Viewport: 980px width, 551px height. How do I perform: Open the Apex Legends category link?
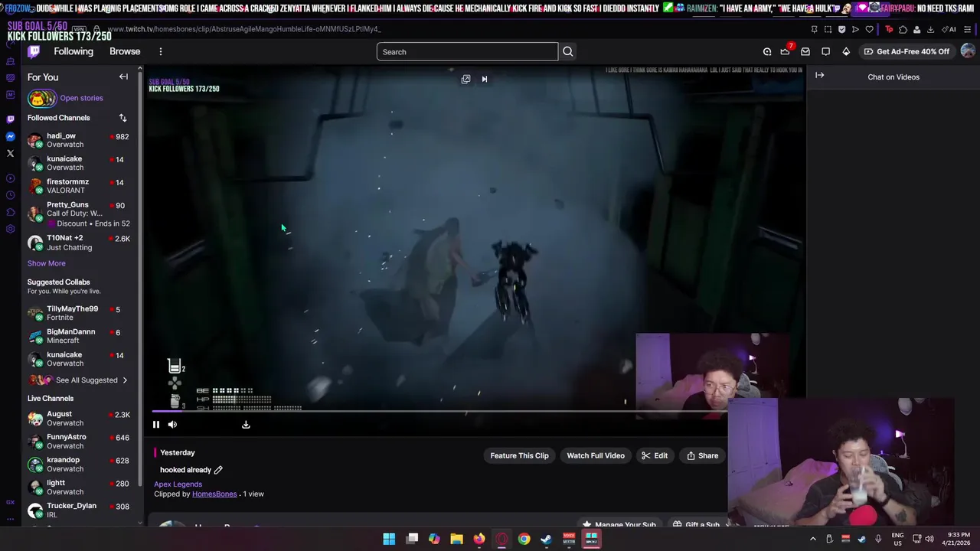pos(178,484)
